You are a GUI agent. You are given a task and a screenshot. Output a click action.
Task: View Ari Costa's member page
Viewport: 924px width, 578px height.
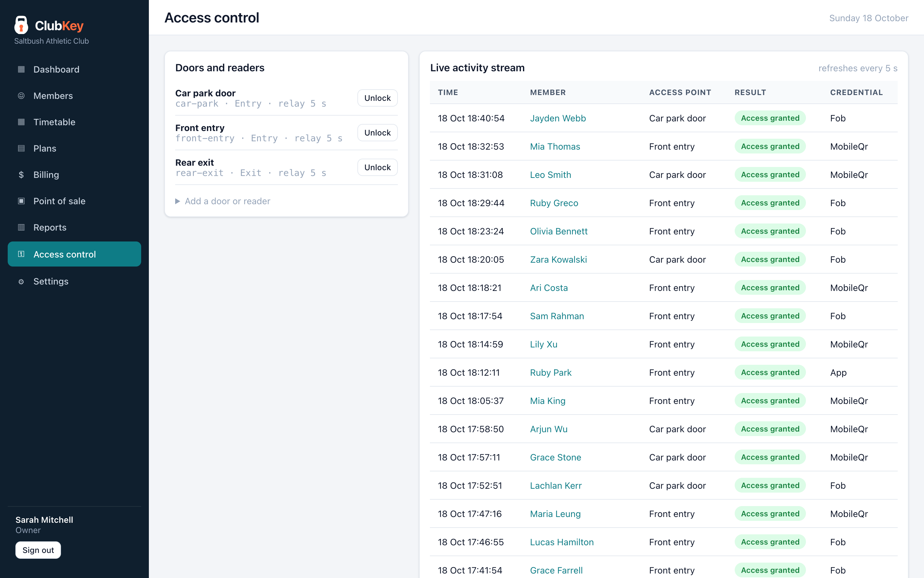(549, 288)
